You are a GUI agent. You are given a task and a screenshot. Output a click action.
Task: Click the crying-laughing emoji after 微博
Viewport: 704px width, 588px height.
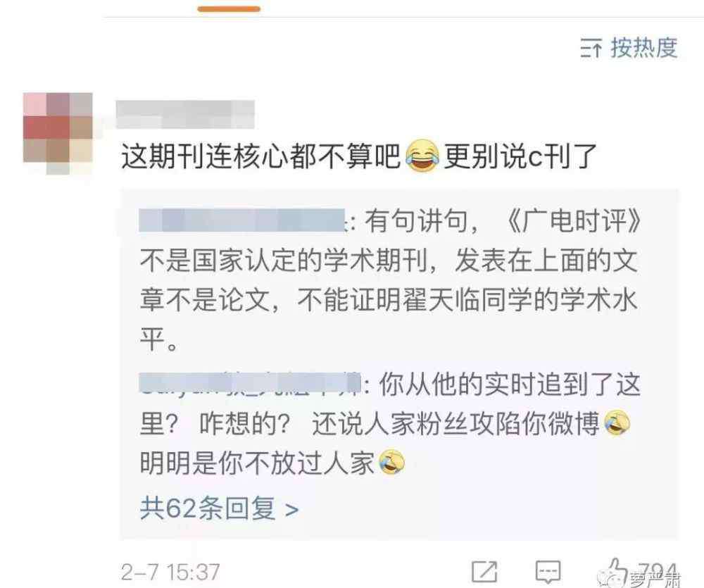click(617, 423)
